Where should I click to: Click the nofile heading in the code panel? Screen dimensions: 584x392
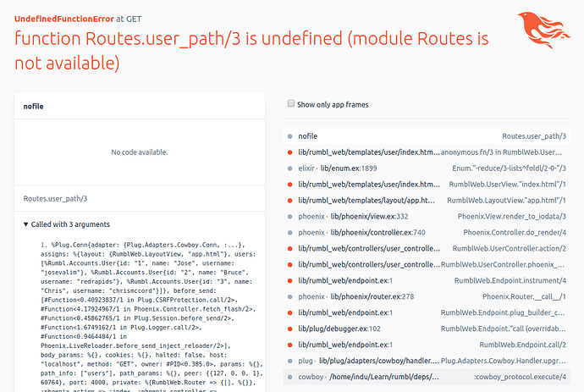(x=33, y=106)
